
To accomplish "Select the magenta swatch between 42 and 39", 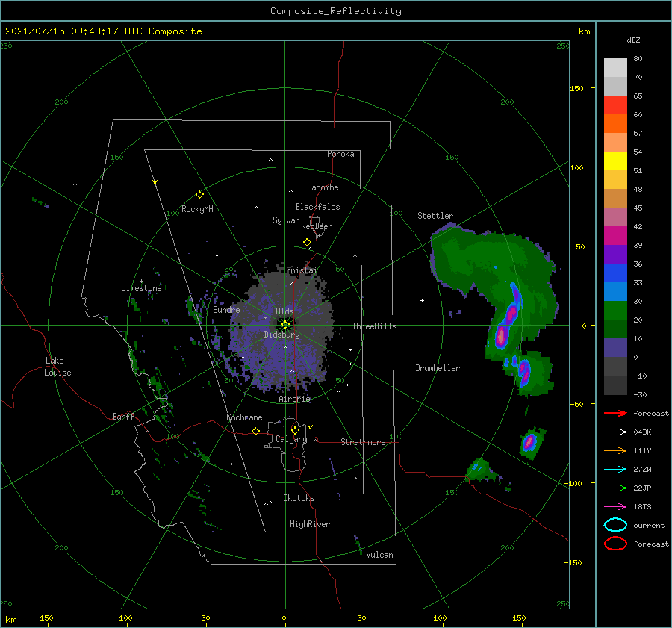I will tap(615, 235).
